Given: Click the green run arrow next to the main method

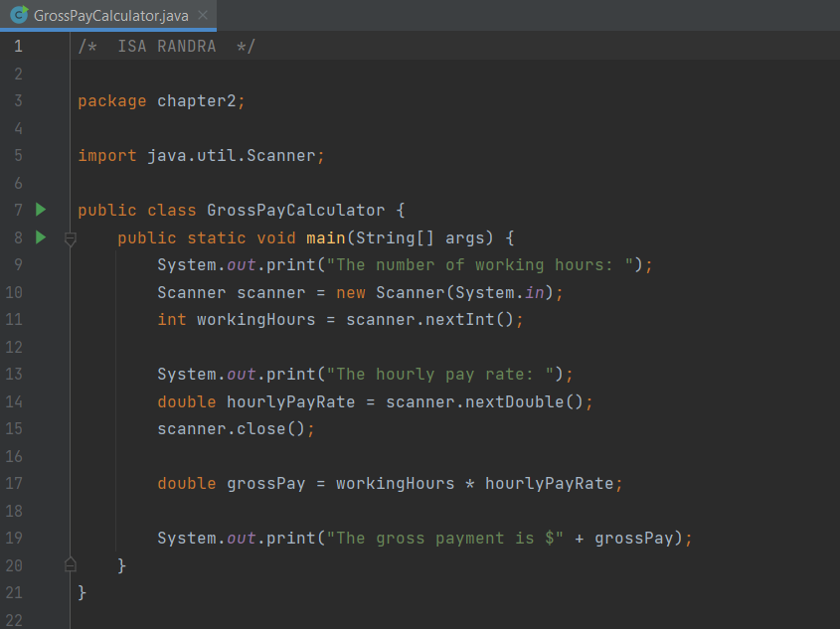Looking at the screenshot, I should pos(40,237).
